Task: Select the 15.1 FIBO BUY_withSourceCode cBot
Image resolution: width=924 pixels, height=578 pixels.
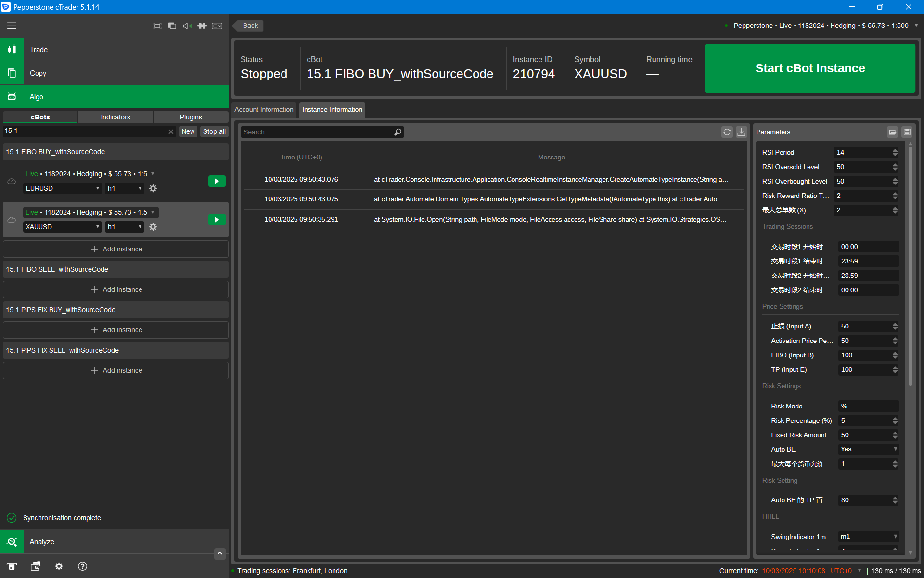Action: coord(115,152)
